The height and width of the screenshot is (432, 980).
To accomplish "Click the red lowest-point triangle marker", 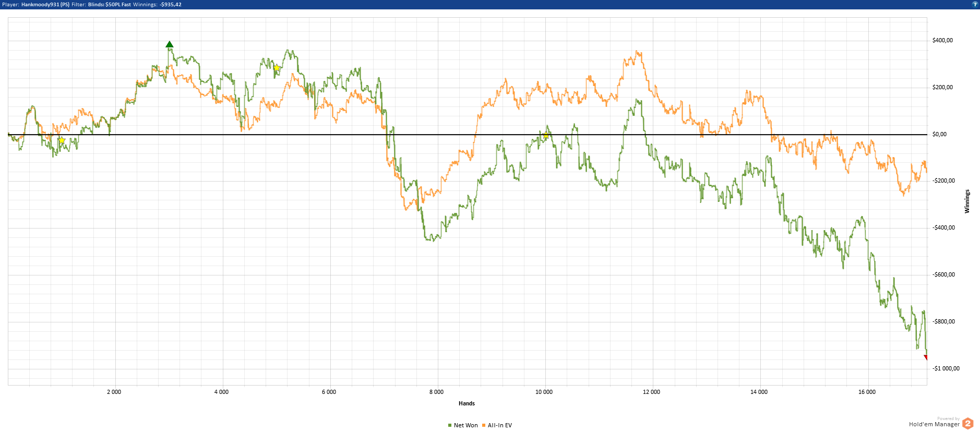I will (926, 357).
